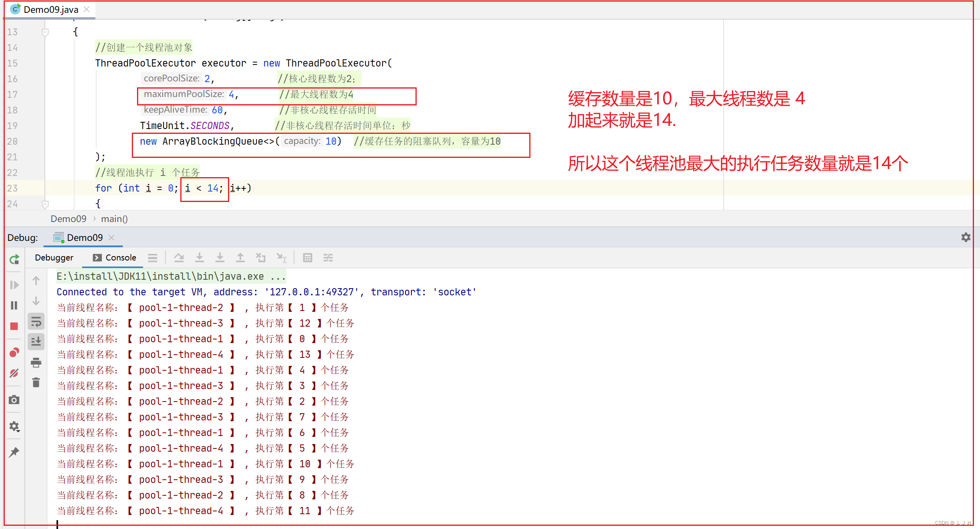Click the corePoolSize parameter hint
The width and height of the screenshot is (980, 529).
click(171, 78)
